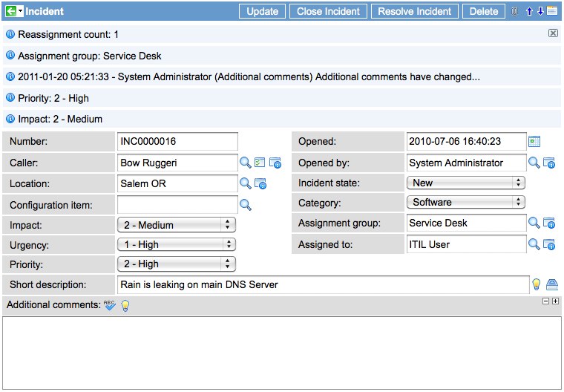Click the Caller lookup magnifying glass
This screenshot has height=392, width=564.
(245, 163)
